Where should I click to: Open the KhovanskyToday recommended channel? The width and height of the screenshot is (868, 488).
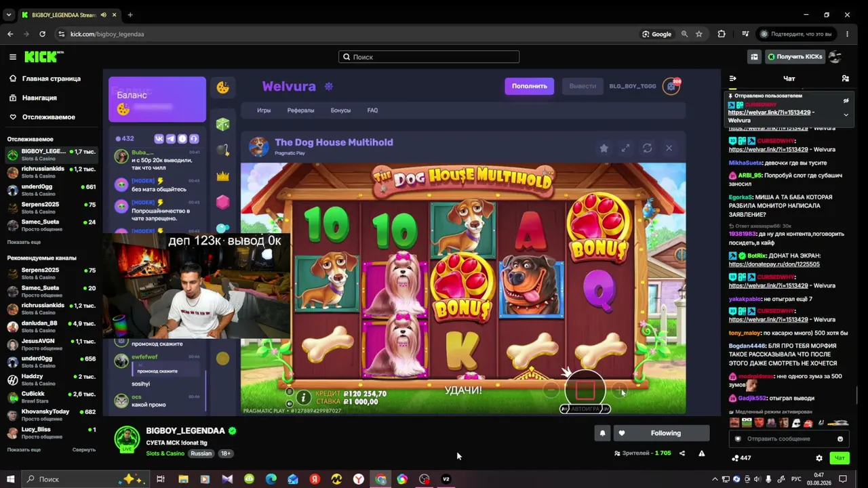[52, 415]
